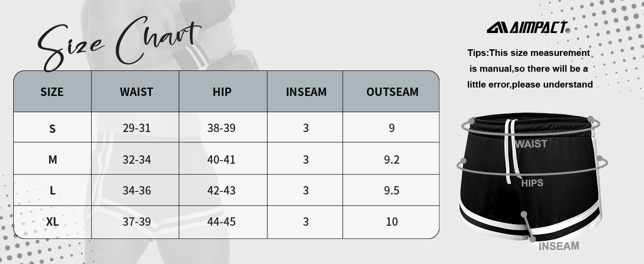
Task: Click the HIPS label on the shorts diagram
Action: point(532,183)
